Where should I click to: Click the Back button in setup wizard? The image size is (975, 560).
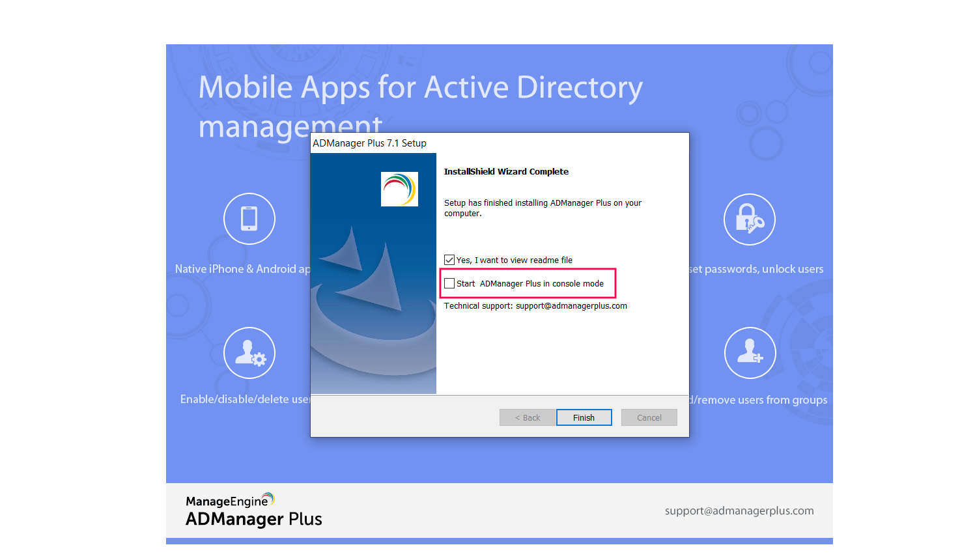click(527, 417)
